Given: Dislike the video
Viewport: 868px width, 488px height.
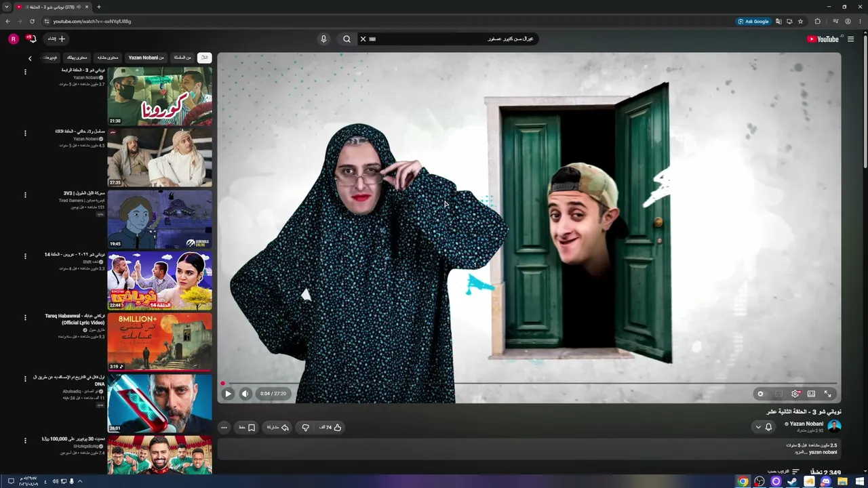Looking at the screenshot, I should pos(305,428).
